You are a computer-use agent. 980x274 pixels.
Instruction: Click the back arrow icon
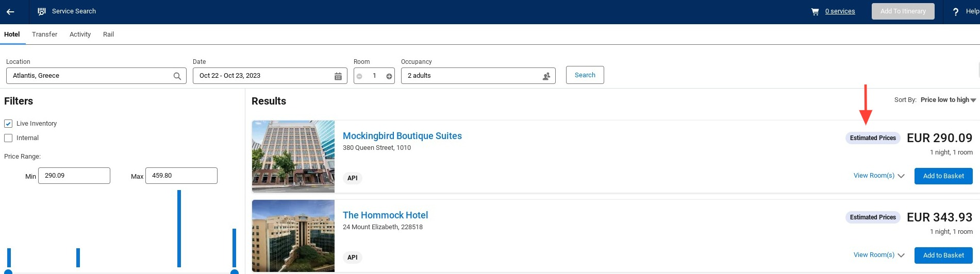click(x=10, y=11)
